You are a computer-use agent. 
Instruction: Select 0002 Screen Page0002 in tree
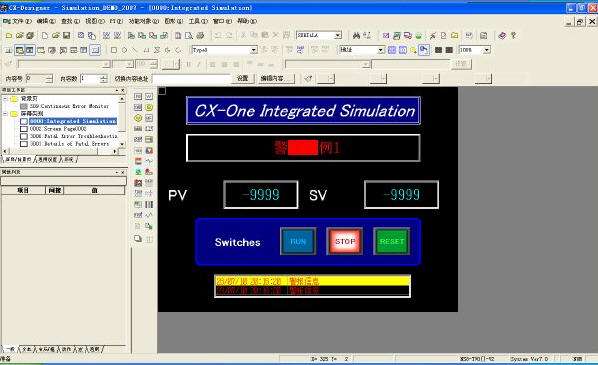tap(58, 129)
